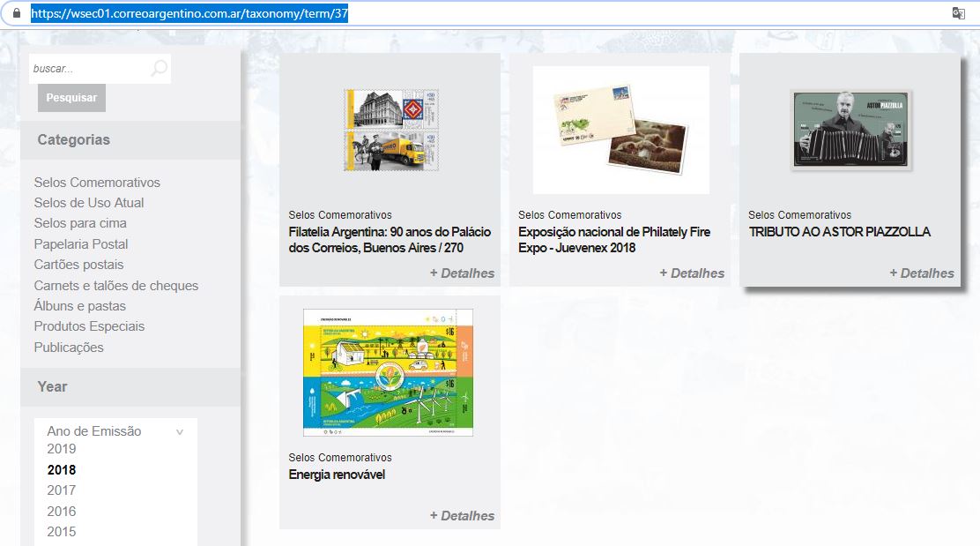Open title Exposição nacional de Philately Fire Expo
This screenshot has height=546, width=980.
pyautogui.click(x=613, y=240)
